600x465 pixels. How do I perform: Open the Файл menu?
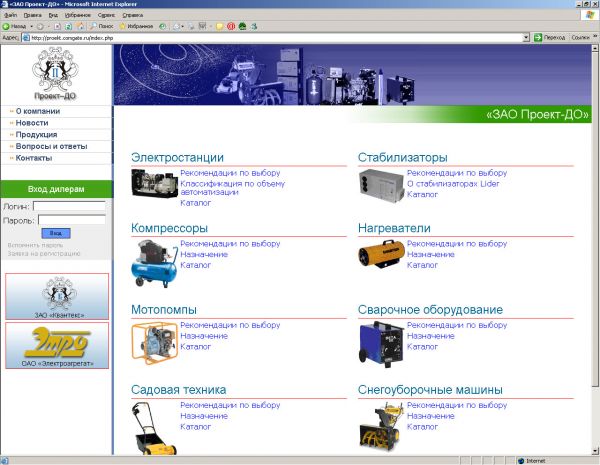10,15
